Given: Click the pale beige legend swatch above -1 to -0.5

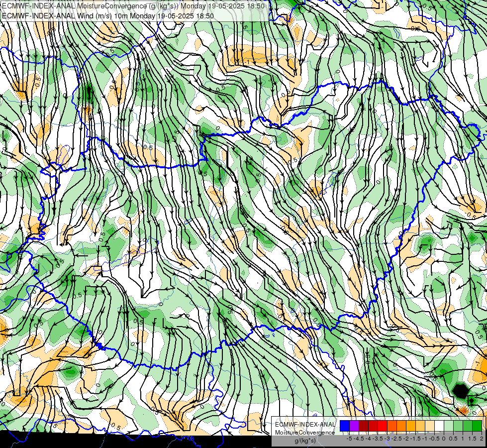Looking at the screenshot, I should 430,426.
